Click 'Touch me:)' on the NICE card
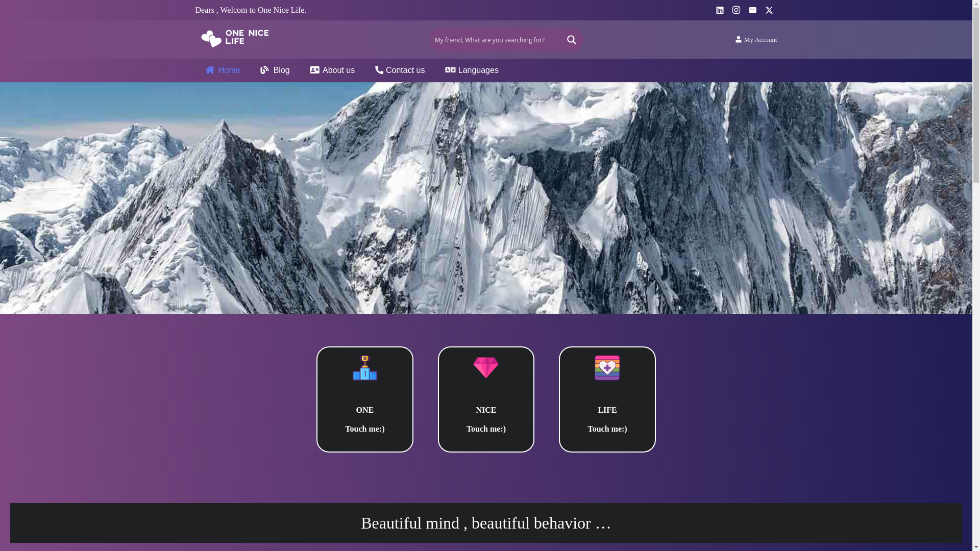 click(x=486, y=429)
